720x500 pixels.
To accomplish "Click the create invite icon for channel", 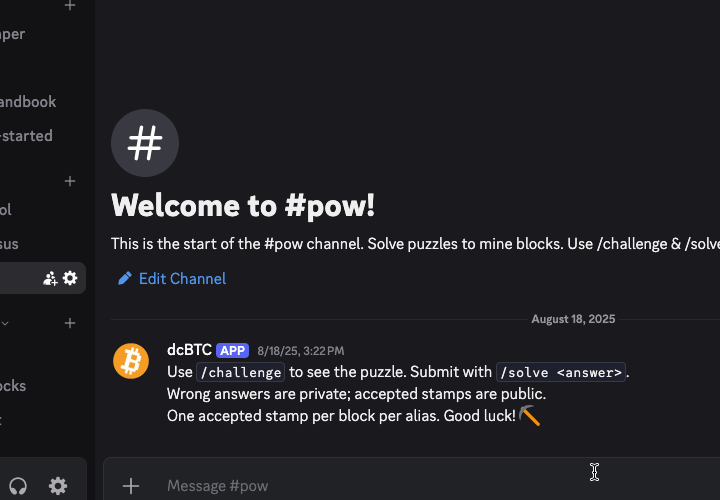I will (50, 278).
